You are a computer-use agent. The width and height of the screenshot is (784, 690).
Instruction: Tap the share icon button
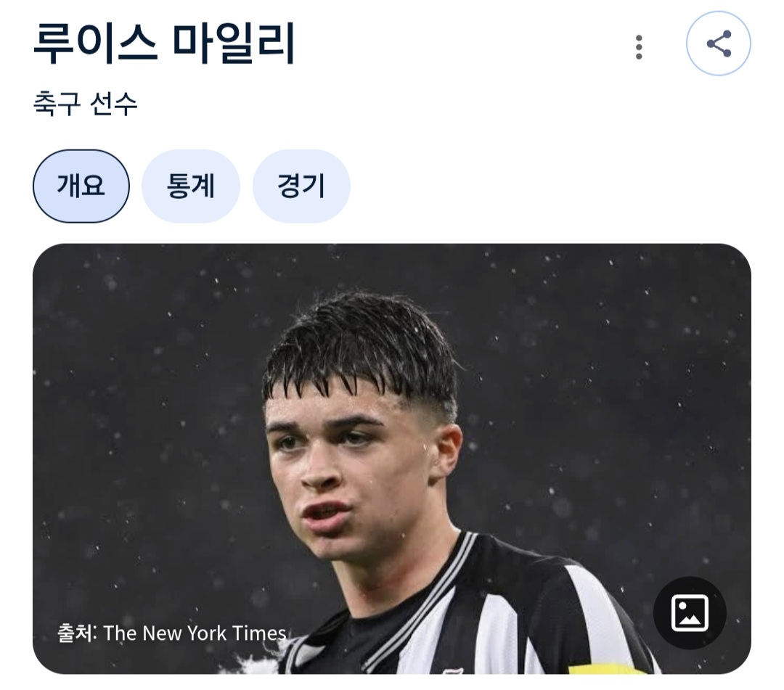(x=719, y=44)
